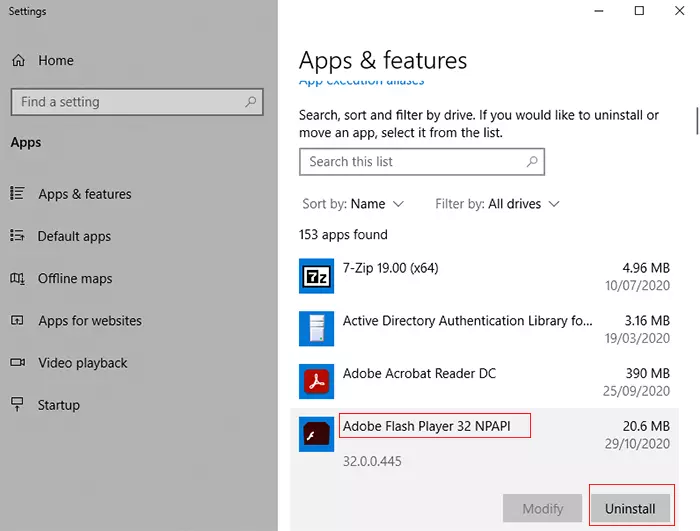This screenshot has height=531, width=700.
Task: Click the Default apps icon
Action: pos(17,235)
